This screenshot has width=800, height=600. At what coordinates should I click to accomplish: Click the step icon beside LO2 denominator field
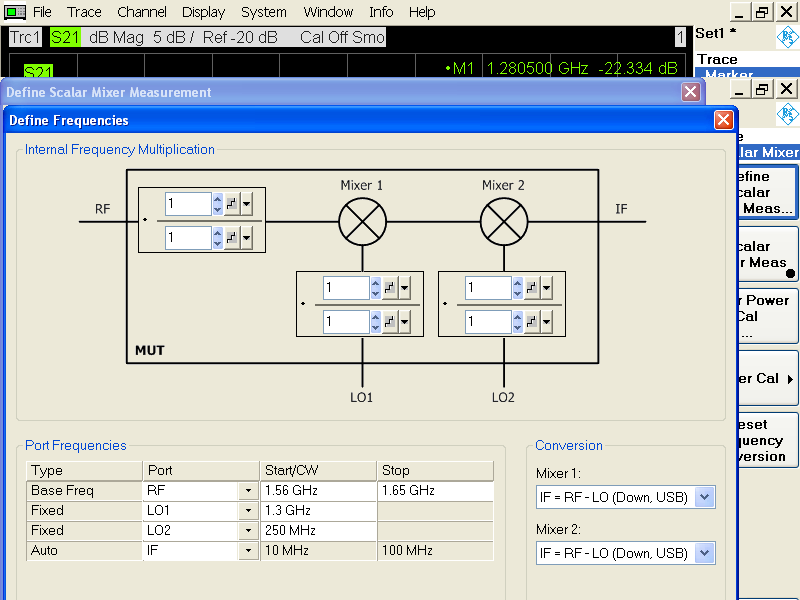(x=531, y=321)
